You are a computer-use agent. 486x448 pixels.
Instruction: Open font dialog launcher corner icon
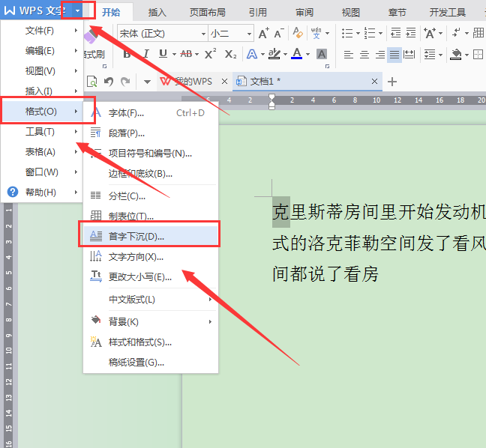click(327, 66)
